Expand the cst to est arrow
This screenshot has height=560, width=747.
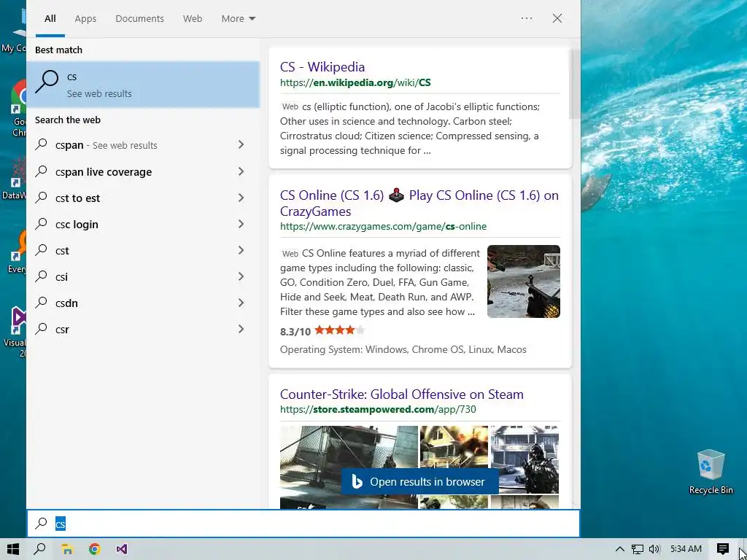241,198
